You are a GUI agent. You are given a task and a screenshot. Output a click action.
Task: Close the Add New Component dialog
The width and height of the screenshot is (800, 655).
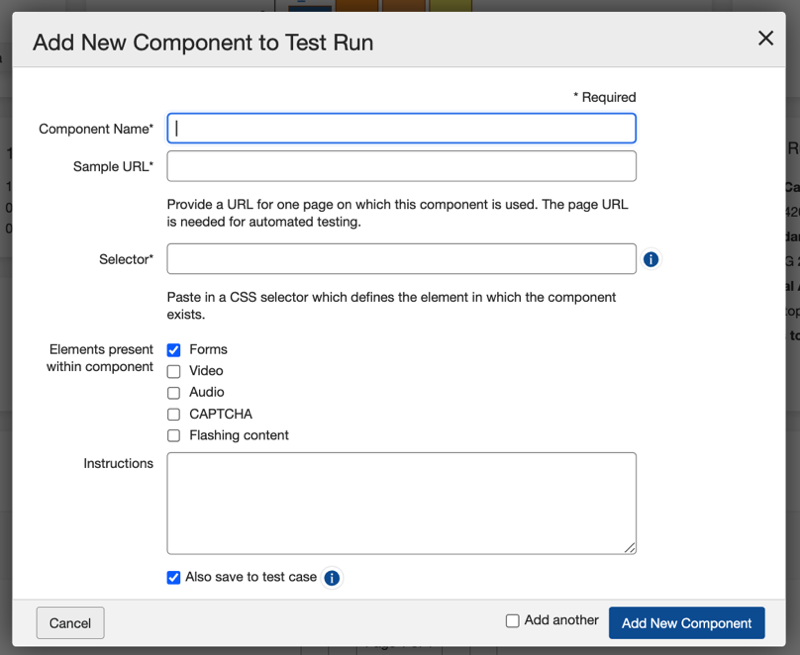coord(765,39)
